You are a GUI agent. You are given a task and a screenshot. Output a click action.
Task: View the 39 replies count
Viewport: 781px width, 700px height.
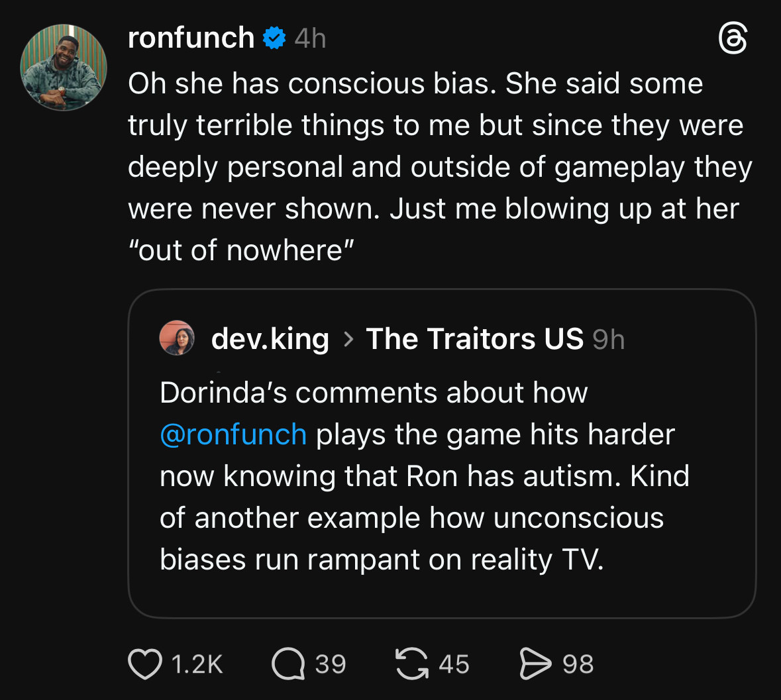pos(330,664)
